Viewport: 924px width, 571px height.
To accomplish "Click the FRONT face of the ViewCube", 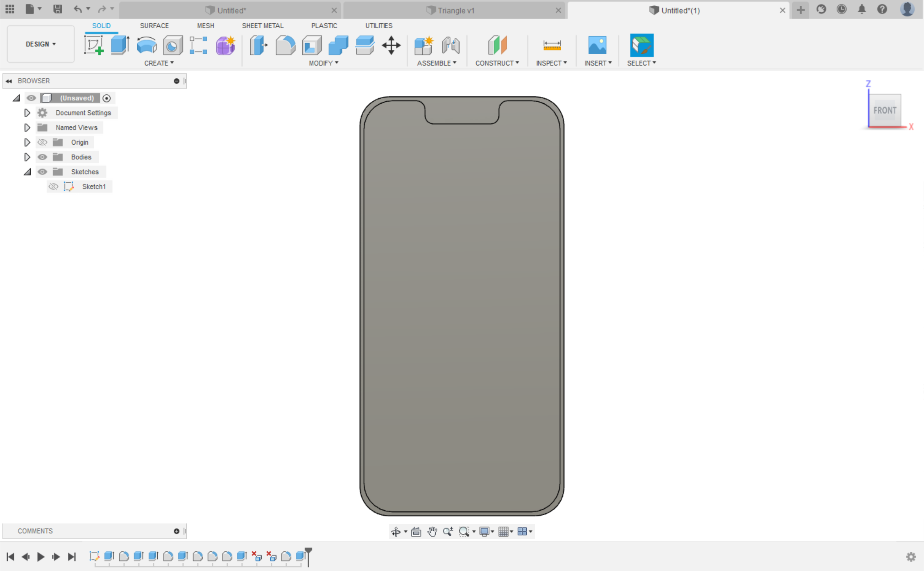I will 885,110.
